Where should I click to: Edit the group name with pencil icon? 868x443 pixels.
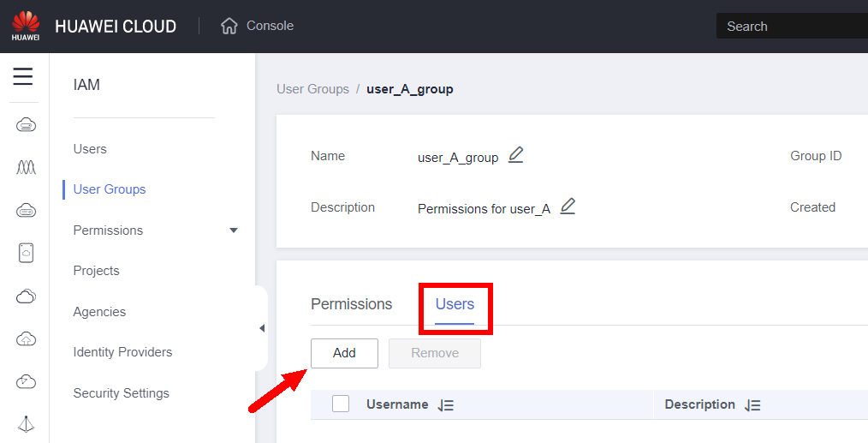[x=515, y=155]
